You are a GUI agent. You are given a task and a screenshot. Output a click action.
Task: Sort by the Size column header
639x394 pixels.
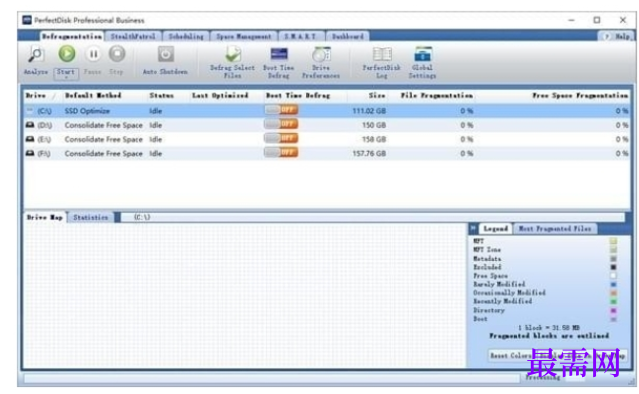[x=377, y=95]
